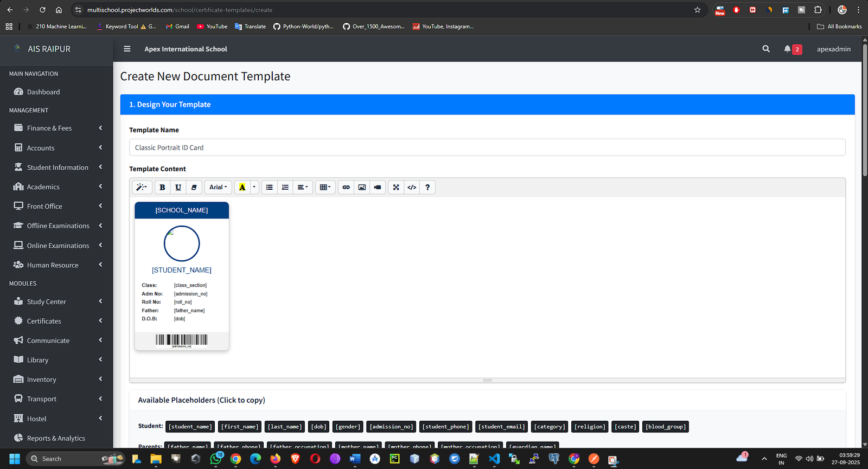
Task: Insert a numbered ordered list
Action: tap(285, 188)
